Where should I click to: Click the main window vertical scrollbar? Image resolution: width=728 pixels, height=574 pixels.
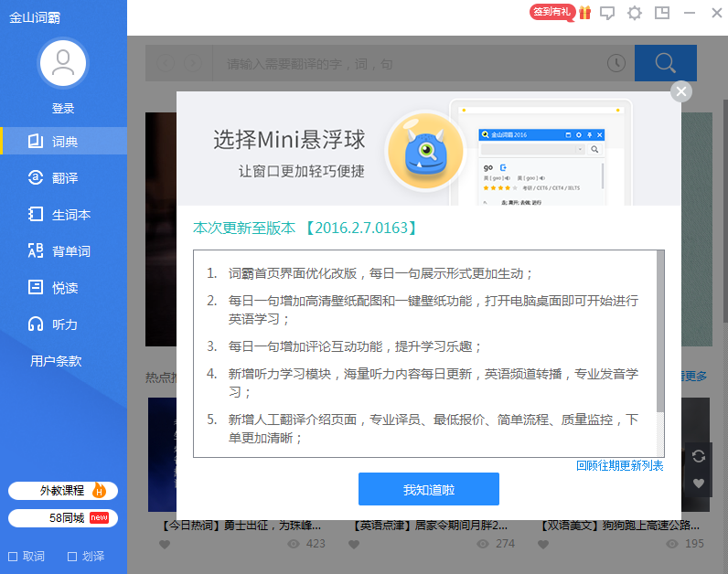725,211
